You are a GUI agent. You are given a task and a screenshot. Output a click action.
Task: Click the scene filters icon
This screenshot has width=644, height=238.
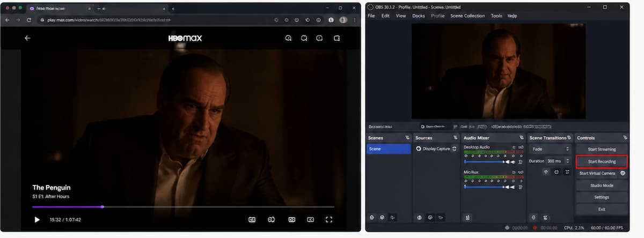393,217
